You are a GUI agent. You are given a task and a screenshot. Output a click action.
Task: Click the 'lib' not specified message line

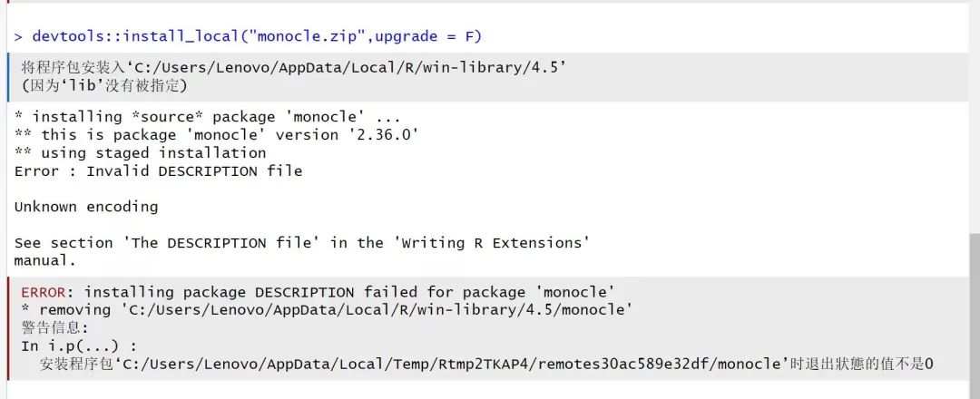(104, 85)
